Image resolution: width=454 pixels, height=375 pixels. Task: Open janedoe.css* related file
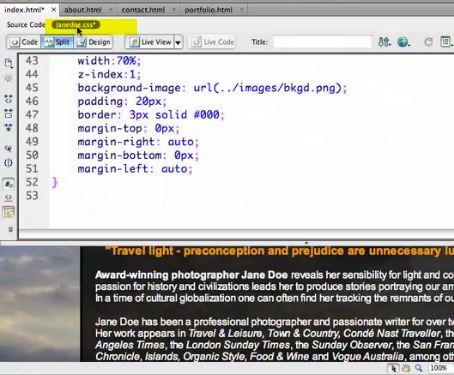pos(76,25)
